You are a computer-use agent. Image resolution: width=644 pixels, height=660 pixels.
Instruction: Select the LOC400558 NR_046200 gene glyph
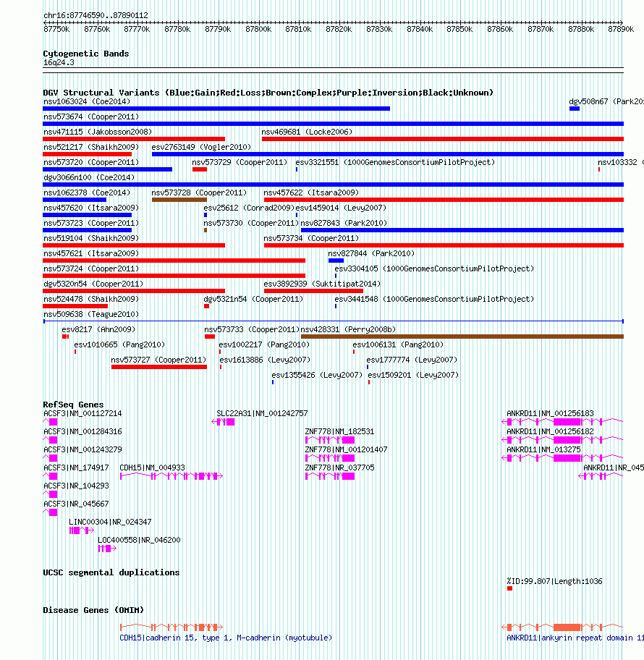click(x=107, y=549)
